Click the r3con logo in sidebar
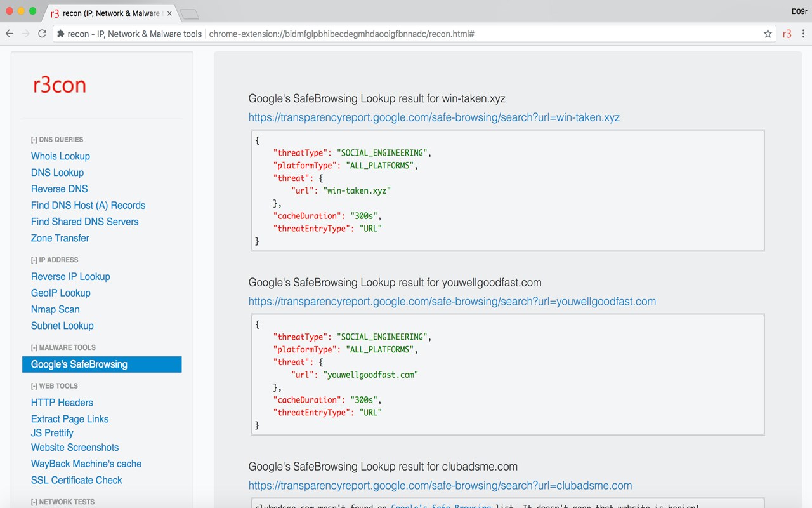The height and width of the screenshot is (508, 812). click(x=60, y=85)
